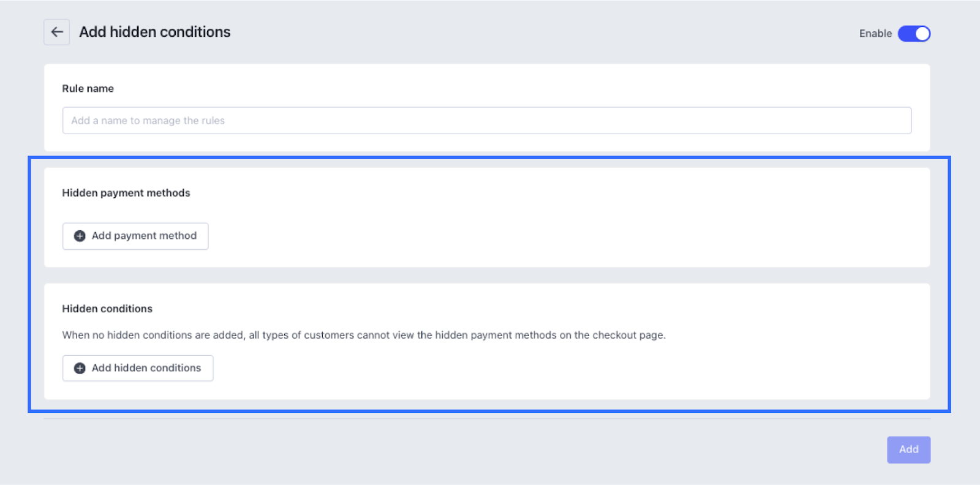
Task: Click the Hidden payment methods heading
Action: point(126,193)
